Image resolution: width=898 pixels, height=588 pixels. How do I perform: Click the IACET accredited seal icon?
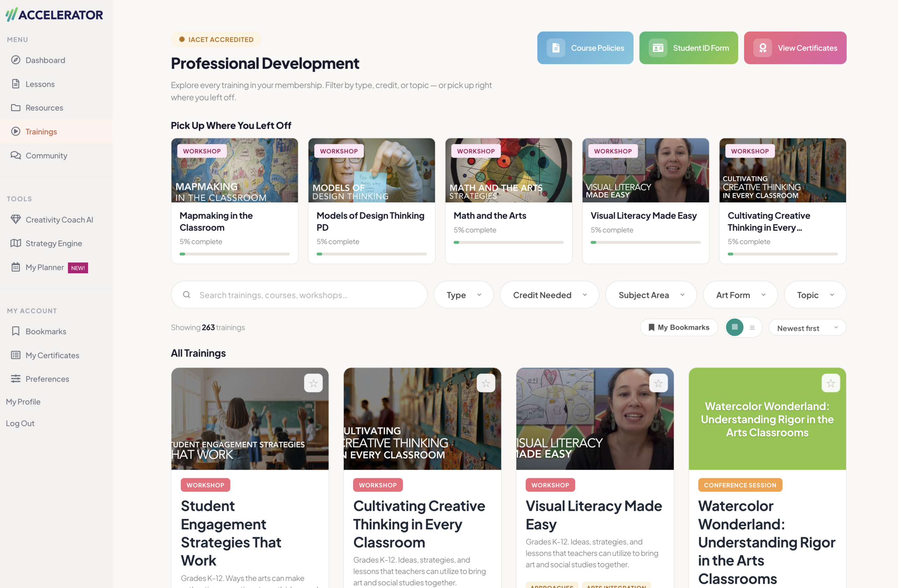181,39
